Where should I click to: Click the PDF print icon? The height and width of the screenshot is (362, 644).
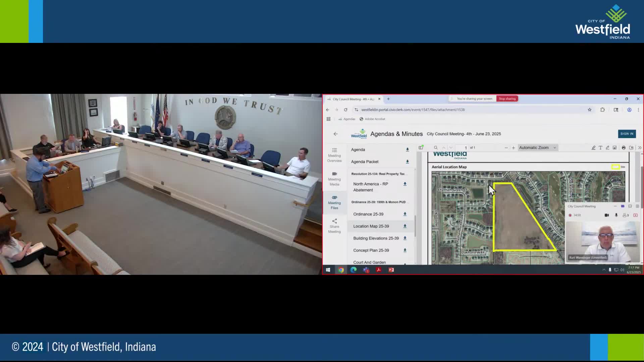[x=624, y=148]
